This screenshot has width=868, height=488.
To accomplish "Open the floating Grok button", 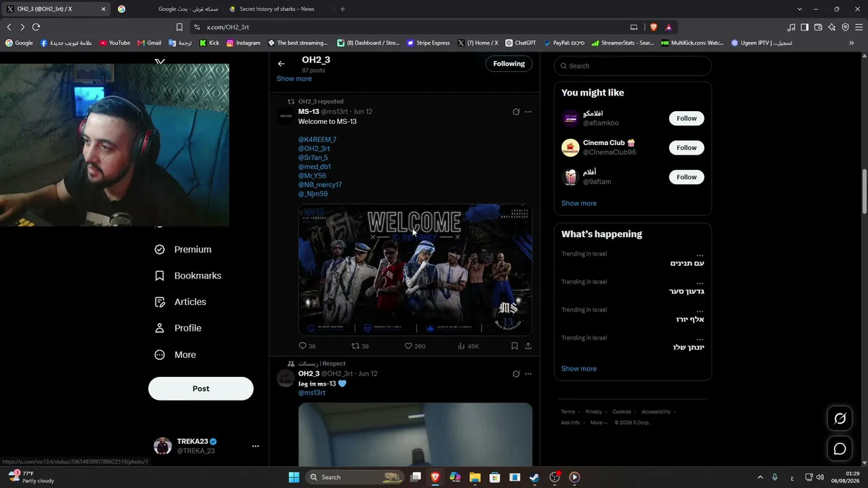I will pos(840,419).
